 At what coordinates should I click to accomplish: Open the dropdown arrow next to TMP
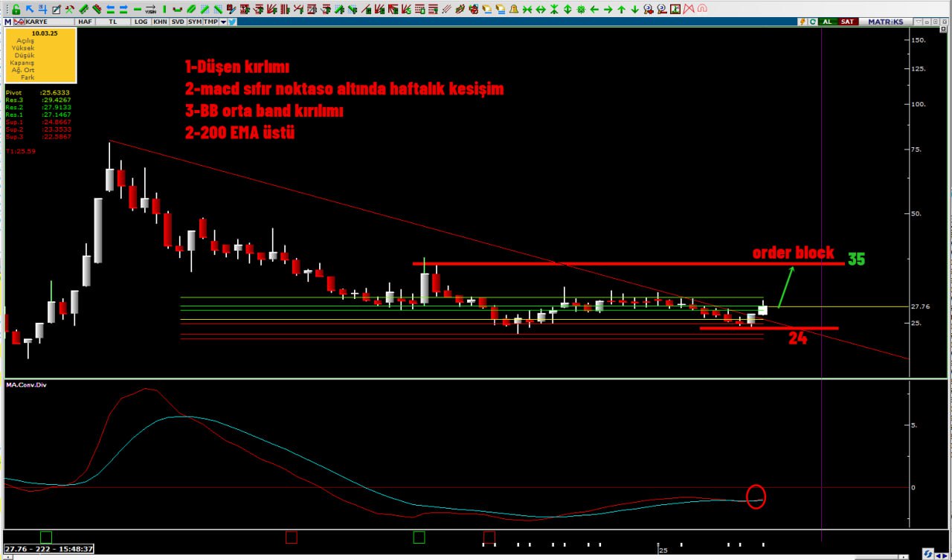pyautogui.click(x=222, y=22)
